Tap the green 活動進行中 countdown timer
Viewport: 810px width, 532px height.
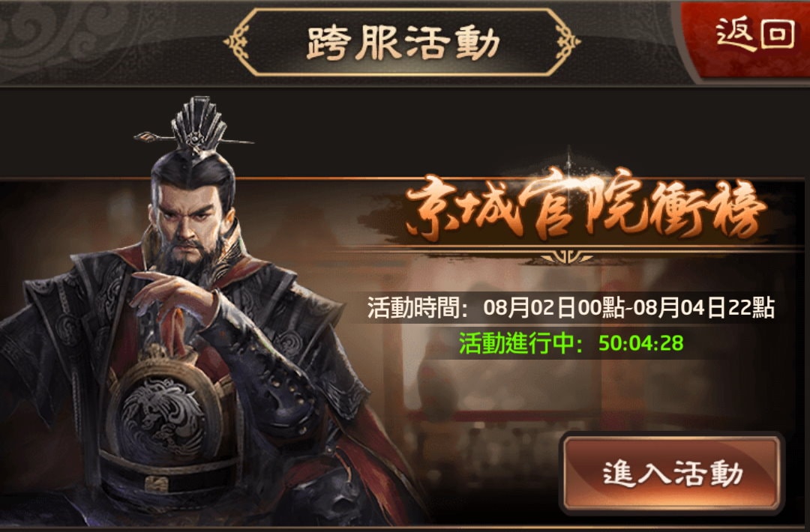(571, 343)
